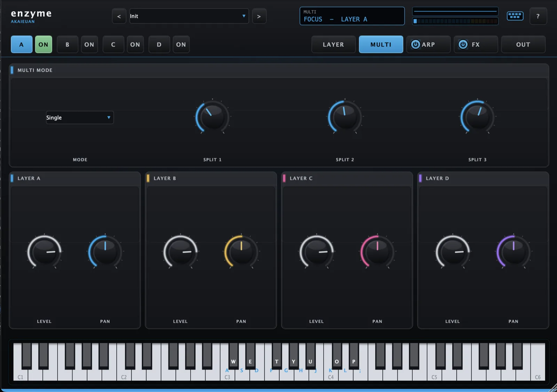Switch to the LAYER tab
557x392 pixels.
[x=334, y=45]
